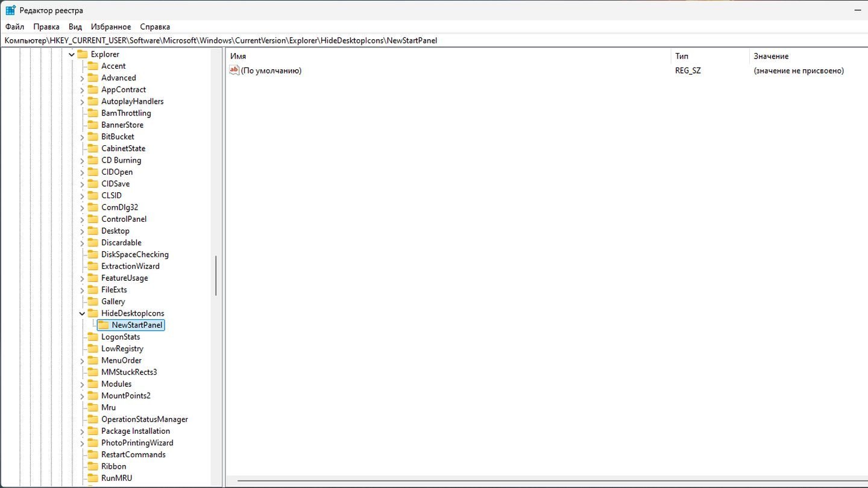Viewport: 868px width, 488px height.
Task: Select the Package Installation key label
Action: (x=136, y=431)
